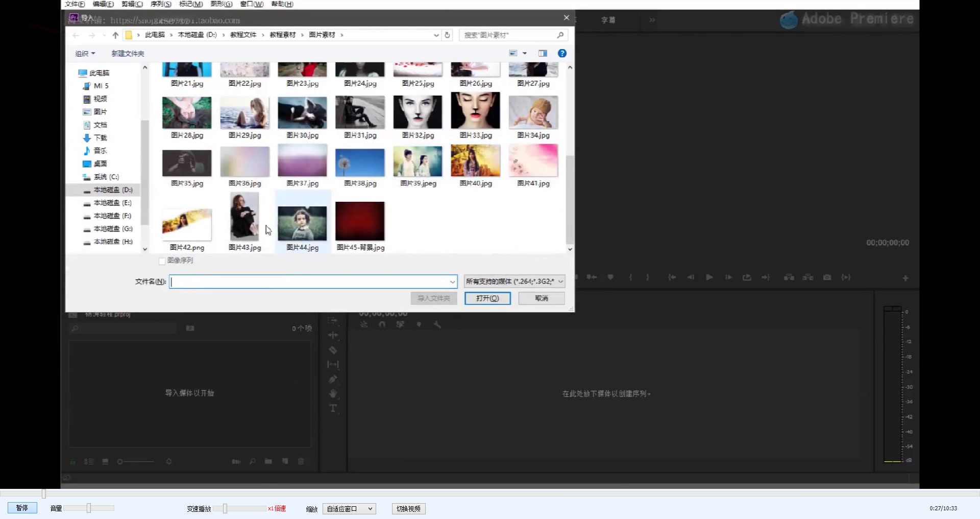Click the 打开(O) button
This screenshot has width=980, height=519.
click(487, 298)
